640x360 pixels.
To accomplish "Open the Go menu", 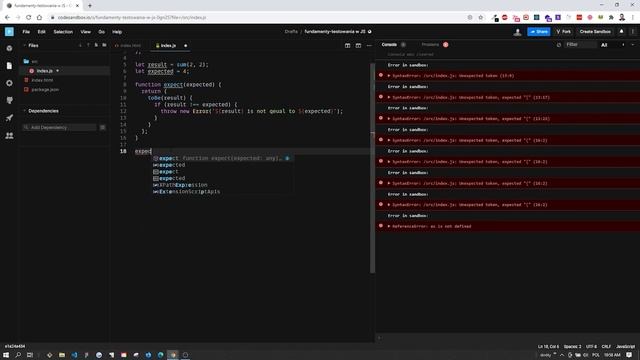I will [x=101, y=32].
